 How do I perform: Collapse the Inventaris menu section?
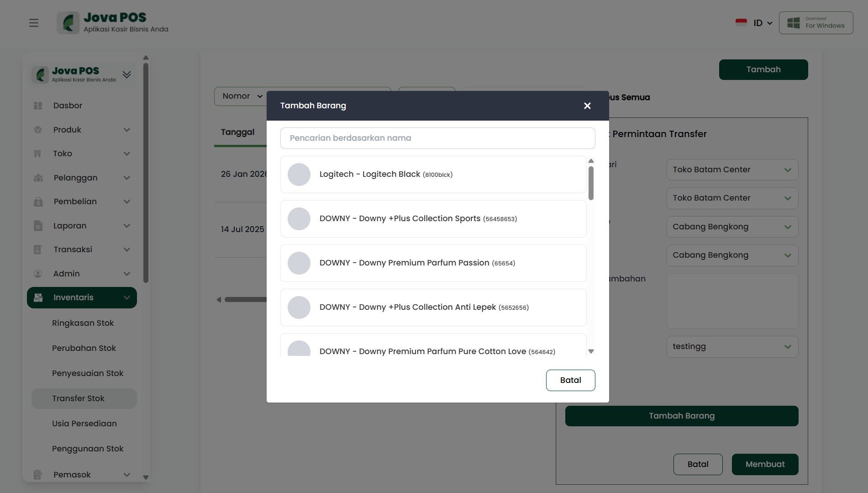(127, 298)
